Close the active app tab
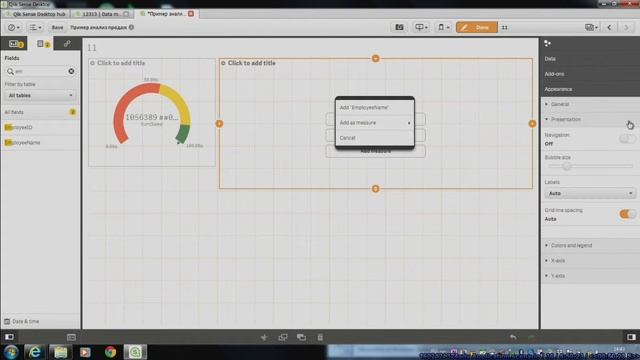The image size is (640, 360). (x=191, y=14)
